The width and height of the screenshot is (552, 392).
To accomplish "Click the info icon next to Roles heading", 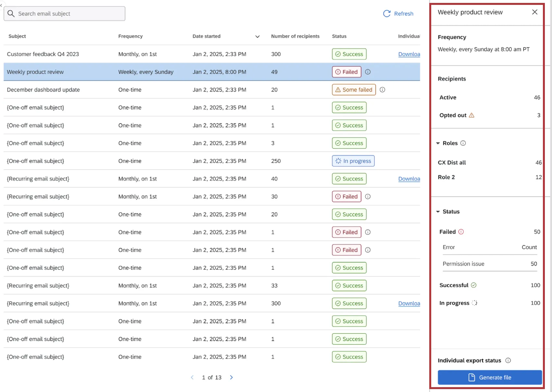I will 463,143.
